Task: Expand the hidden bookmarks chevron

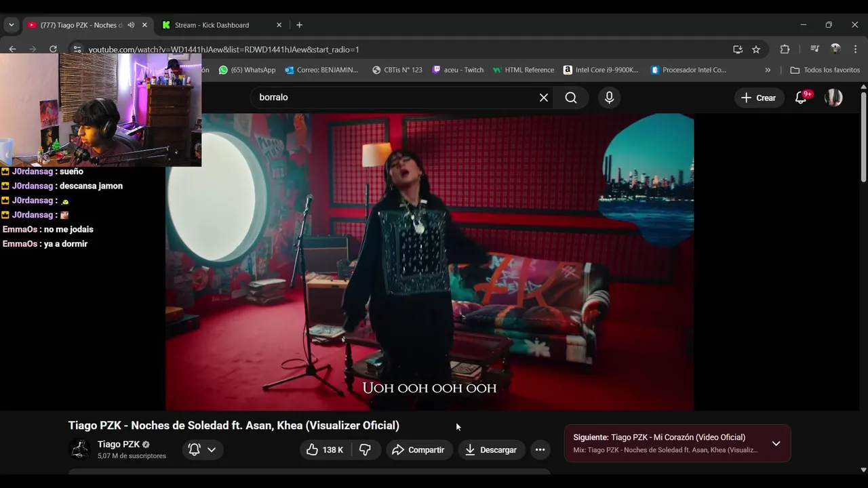Action: (x=768, y=70)
